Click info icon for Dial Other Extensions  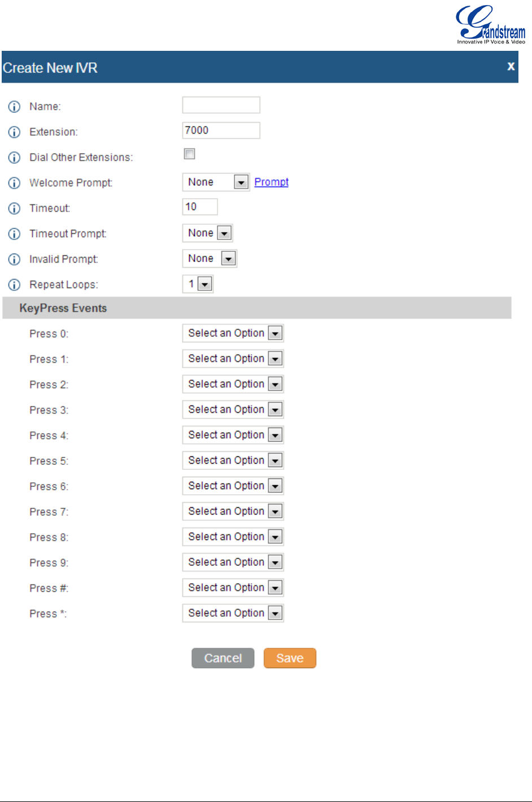[14, 158]
